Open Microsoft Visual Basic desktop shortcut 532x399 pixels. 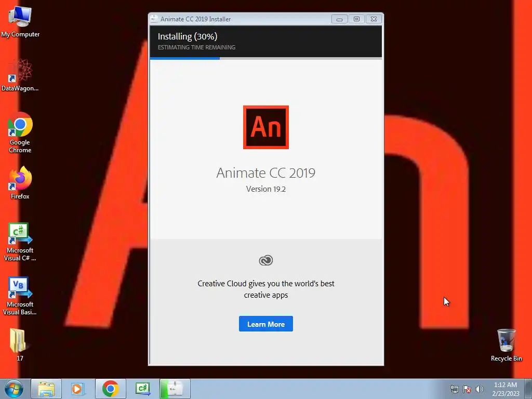coord(20,296)
